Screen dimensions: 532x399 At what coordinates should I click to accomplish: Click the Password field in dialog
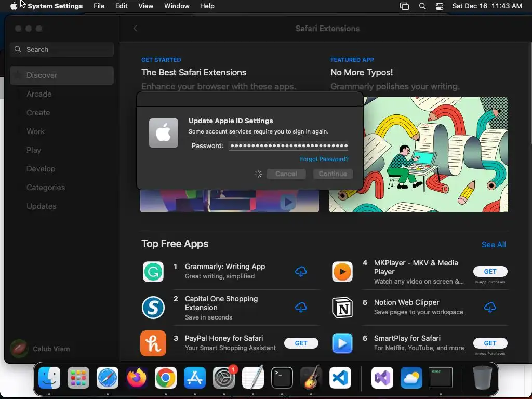pos(288,146)
